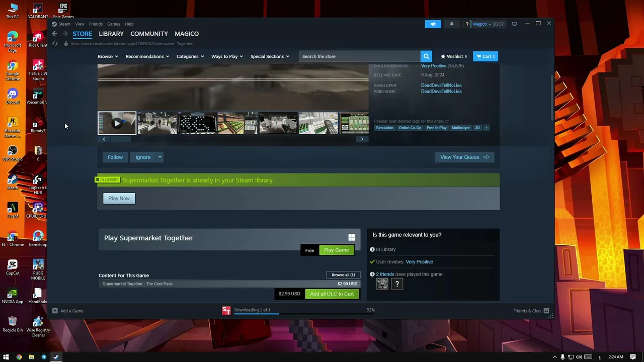Play the trailer video thumbnail
This screenshot has width=644, height=362.
click(117, 123)
